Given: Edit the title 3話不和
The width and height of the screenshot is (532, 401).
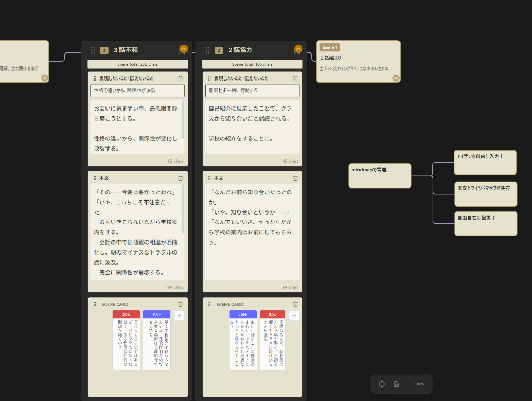Looking at the screenshot, I should 126,50.
